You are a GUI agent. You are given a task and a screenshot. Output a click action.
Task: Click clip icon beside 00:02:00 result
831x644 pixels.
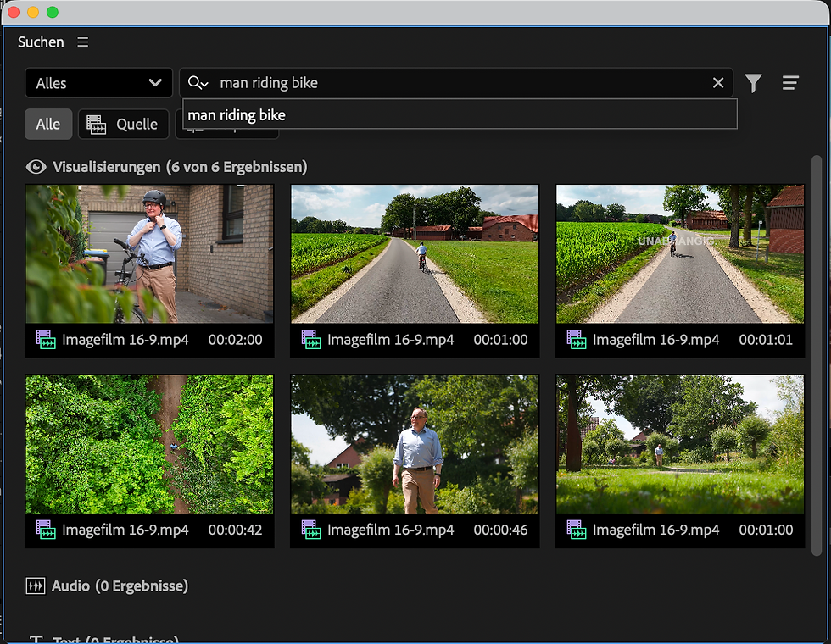(x=46, y=339)
